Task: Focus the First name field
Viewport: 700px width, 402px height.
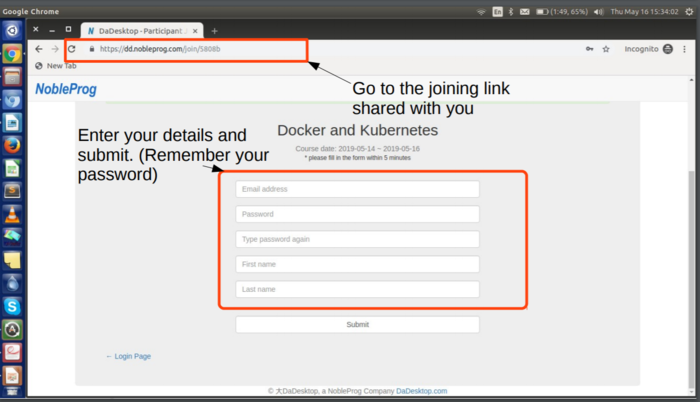Action: click(x=358, y=264)
